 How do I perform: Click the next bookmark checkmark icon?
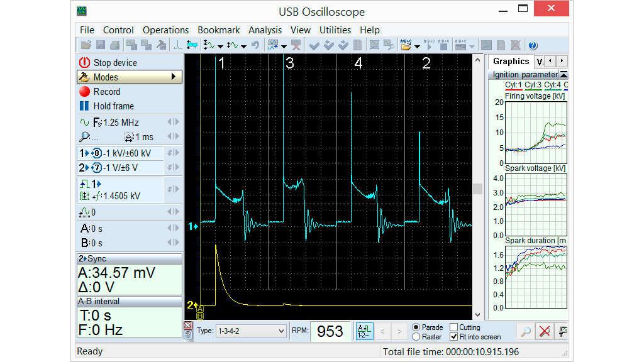coord(343,45)
